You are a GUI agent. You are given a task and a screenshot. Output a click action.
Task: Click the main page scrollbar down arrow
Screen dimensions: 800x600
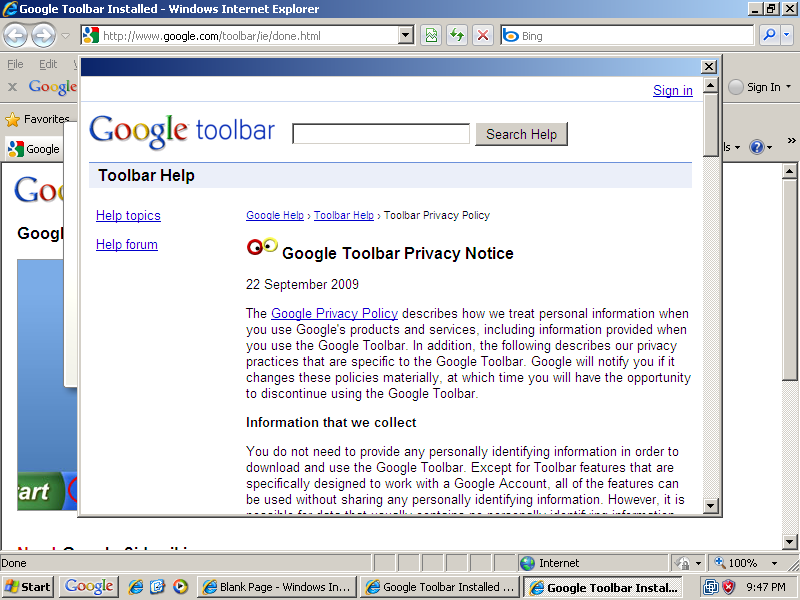point(789,542)
